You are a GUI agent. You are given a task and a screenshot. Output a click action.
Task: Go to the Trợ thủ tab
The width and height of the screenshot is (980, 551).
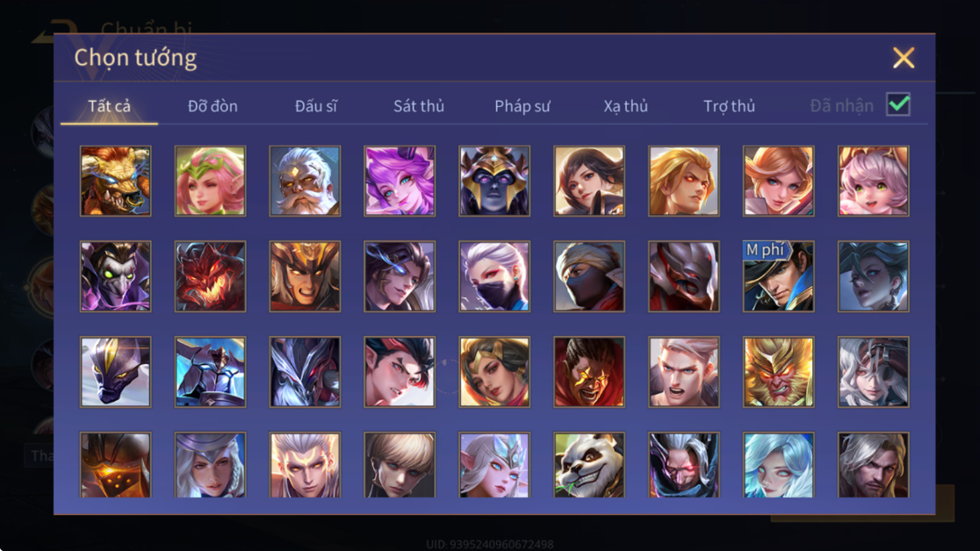click(x=730, y=106)
